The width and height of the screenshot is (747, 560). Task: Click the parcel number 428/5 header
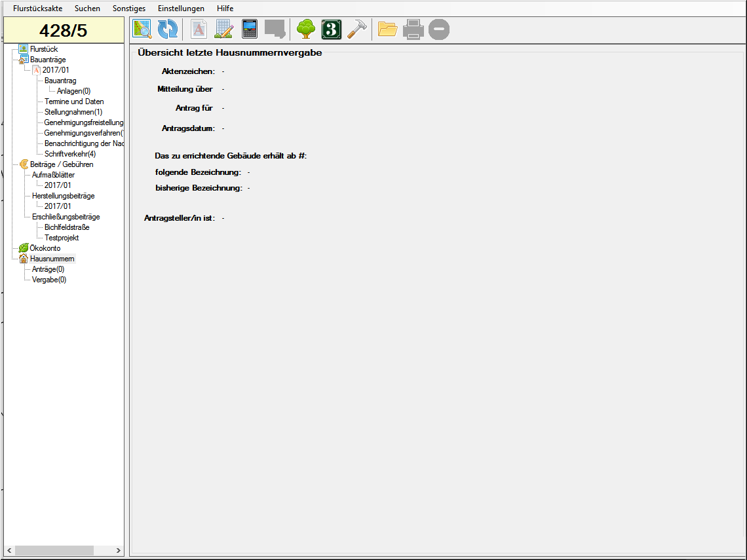[x=64, y=31]
